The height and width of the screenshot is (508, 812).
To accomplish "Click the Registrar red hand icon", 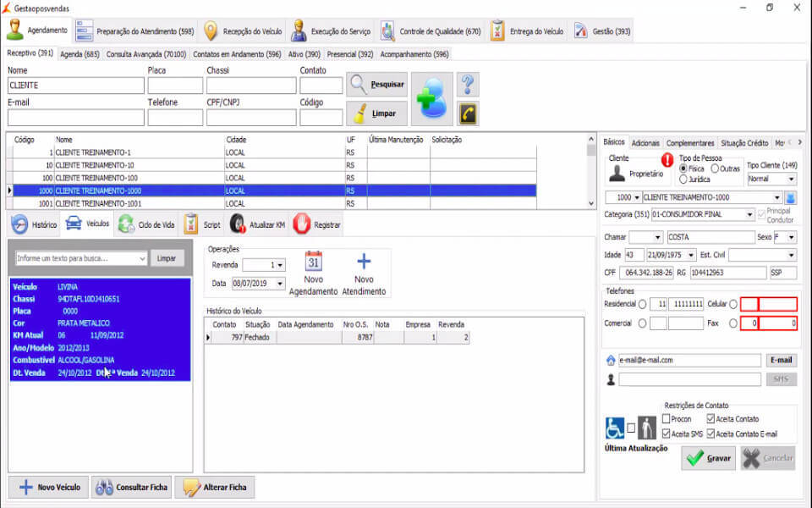I will point(301,224).
